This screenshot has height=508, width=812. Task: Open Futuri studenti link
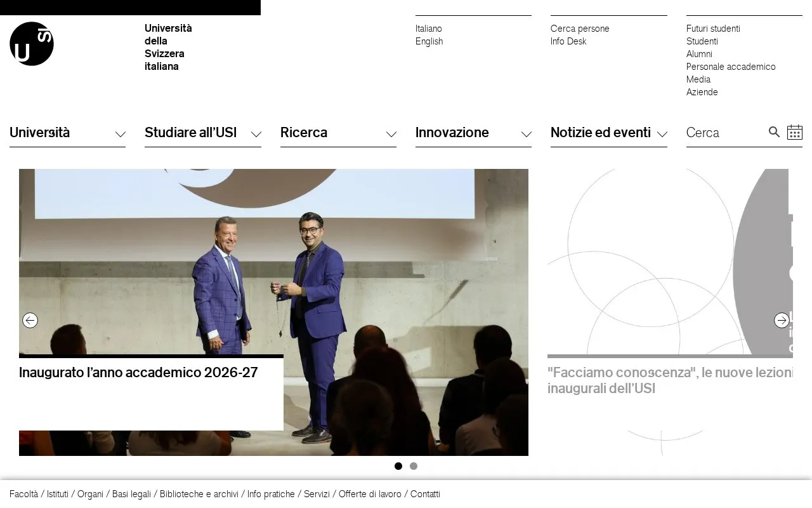coord(713,29)
